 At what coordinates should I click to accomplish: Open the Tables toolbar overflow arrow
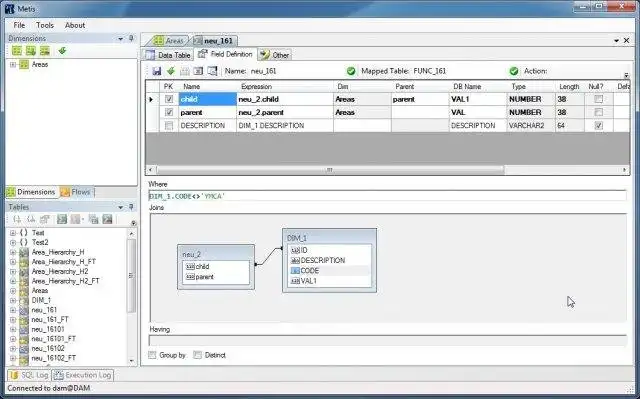(133, 223)
